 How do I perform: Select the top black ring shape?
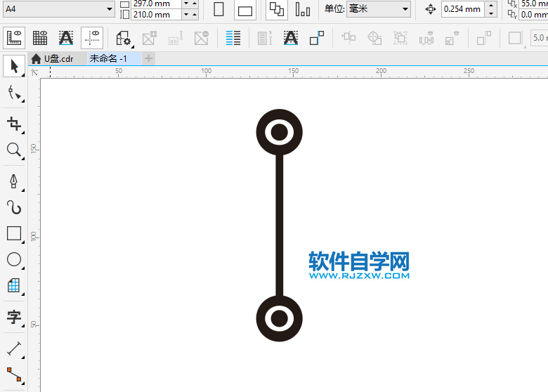pyautogui.click(x=279, y=132)
